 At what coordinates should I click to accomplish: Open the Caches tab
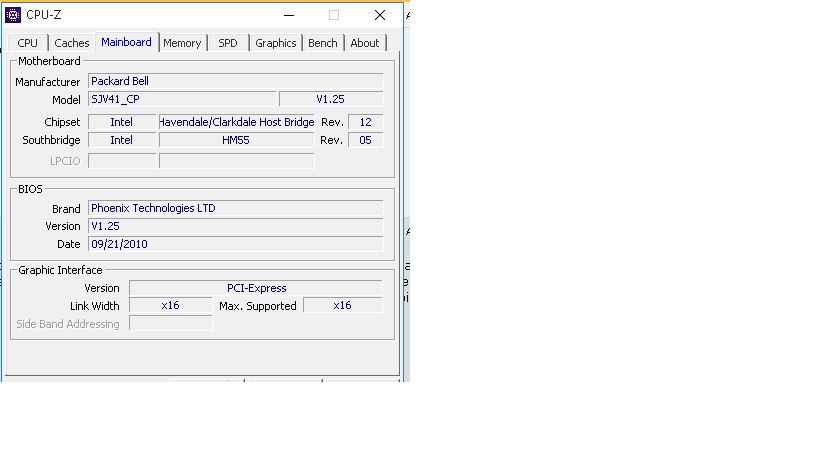pos(72,43)
